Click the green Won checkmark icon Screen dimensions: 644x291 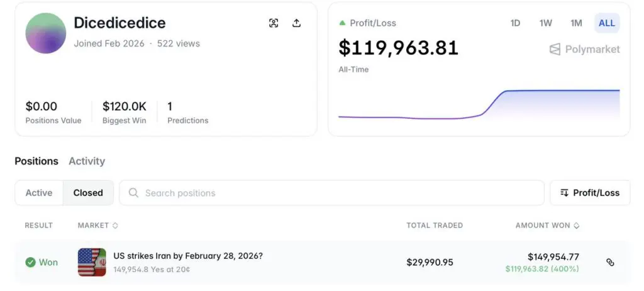pos(30,262)
